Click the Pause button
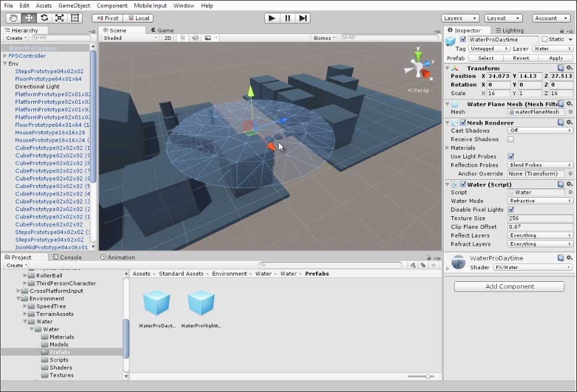The height and width of the screenshot is (392, 577). tap(287, 18)
